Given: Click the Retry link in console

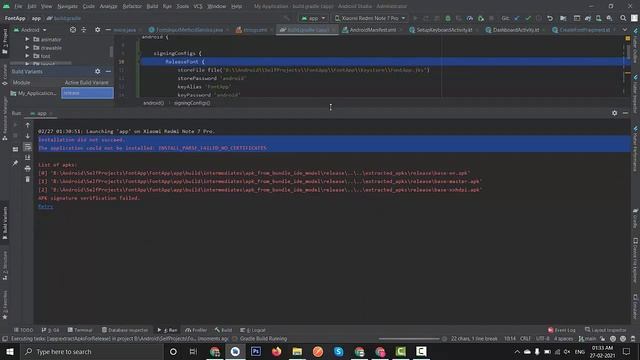Looking at the screenshot, I should coord(45,207).
